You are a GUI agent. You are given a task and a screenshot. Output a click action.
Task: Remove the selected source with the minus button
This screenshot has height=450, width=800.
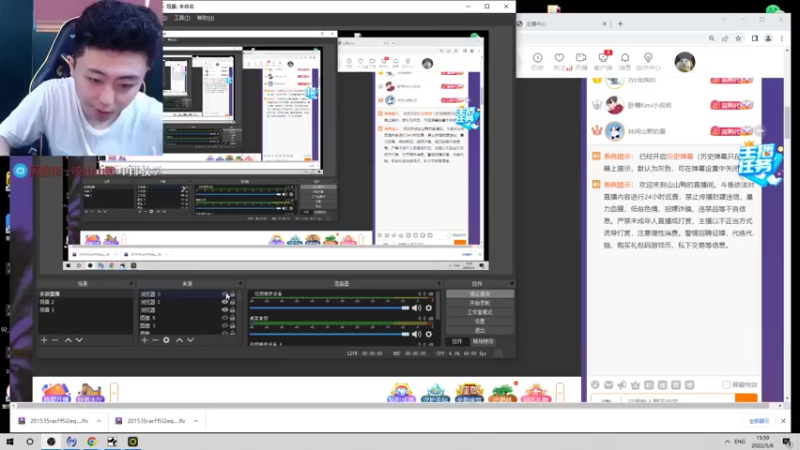coord(155,340)
